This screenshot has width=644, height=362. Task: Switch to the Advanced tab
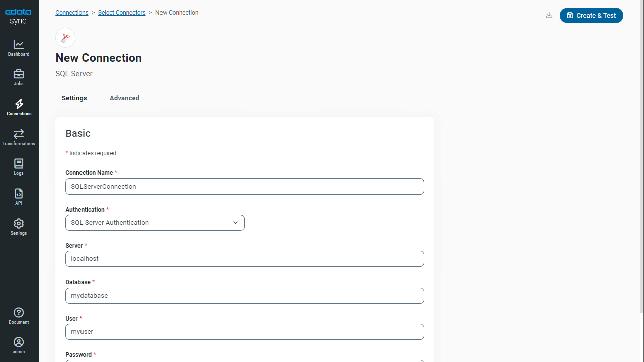click(x=124, y=98)
